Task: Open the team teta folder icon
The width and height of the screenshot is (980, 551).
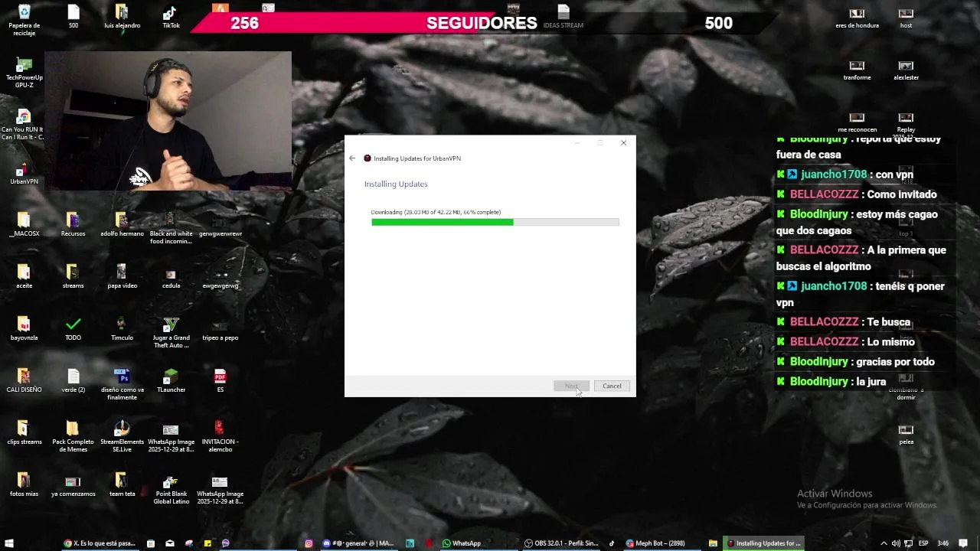Action: click(122, 486)
